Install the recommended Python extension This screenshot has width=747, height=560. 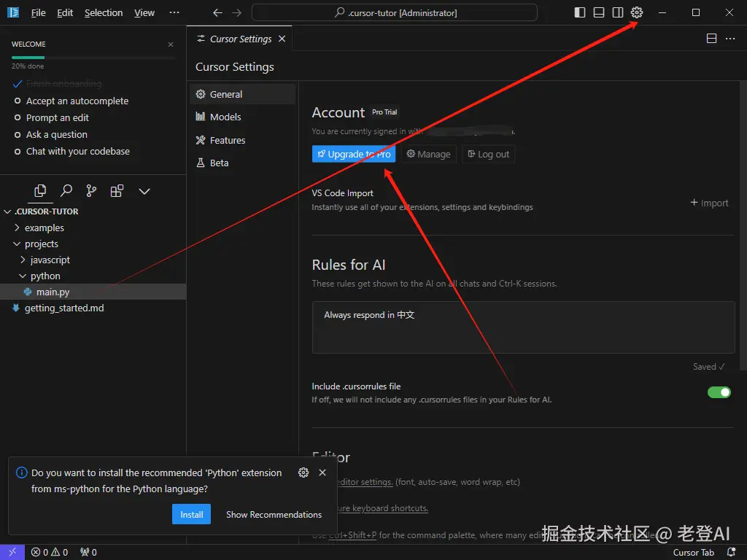pos(192,514)
